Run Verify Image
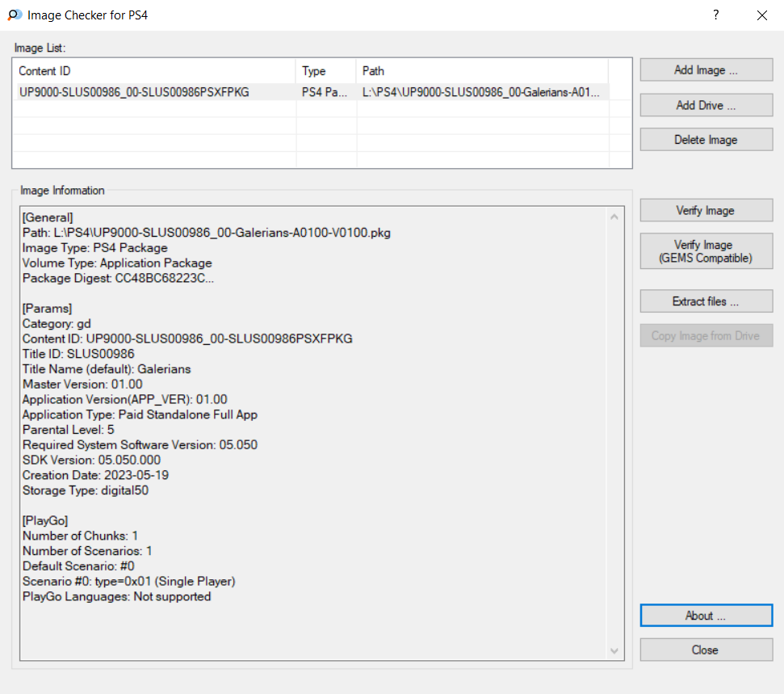The width and height of the screenshot is (784, 694). coord(706,211)
